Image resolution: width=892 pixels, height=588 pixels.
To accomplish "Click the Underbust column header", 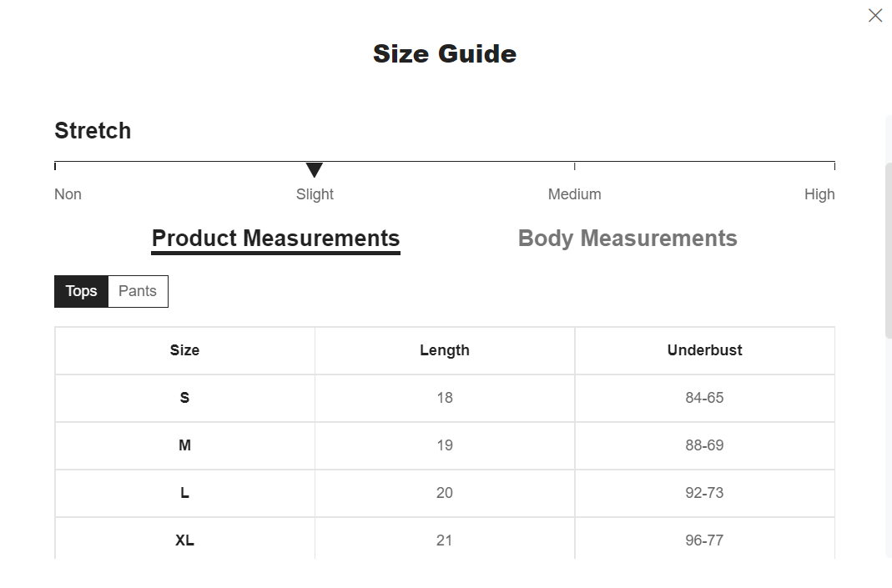I will (x=704, y=350).
